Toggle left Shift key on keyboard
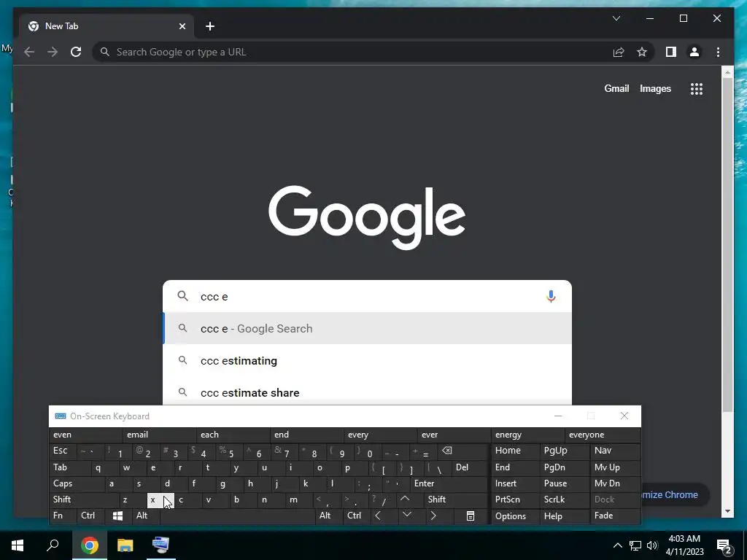This screenshot has height=560, width=747. click(83, 499)
